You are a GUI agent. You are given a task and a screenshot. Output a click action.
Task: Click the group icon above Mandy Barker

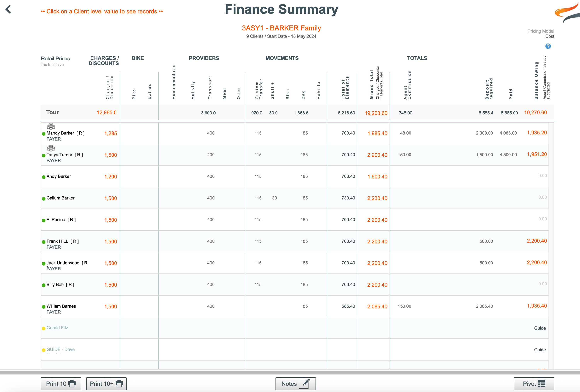51,126
